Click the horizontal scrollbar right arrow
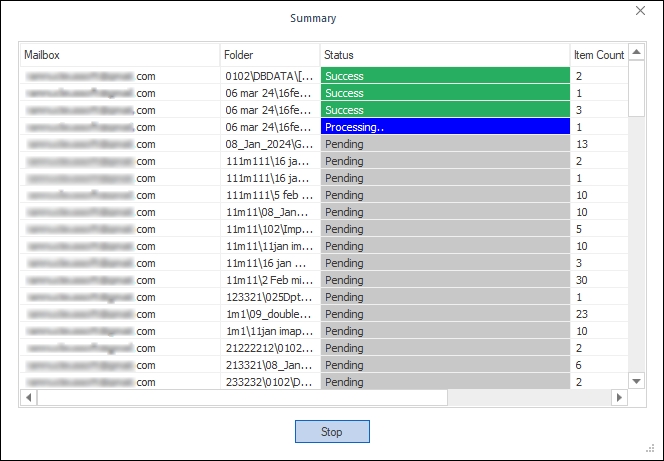 click(x=619, y=398)
